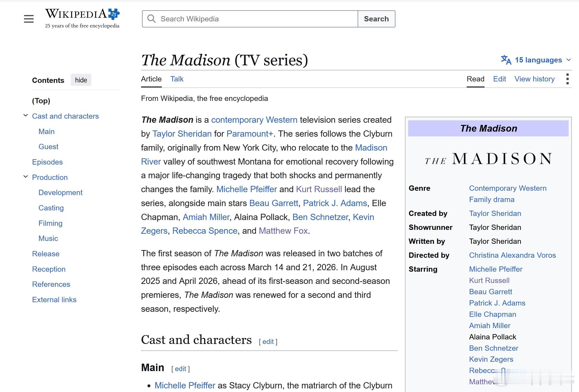Screen dimensions: 579x392
Task: Open Matthew Fox link in intro paragraph
Action: pos(283,231)
